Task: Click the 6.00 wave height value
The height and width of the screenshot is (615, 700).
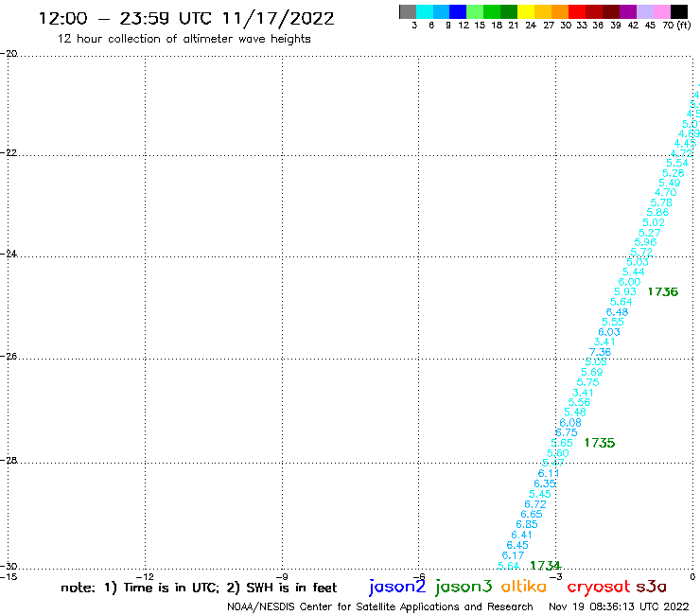Action: click(x=629, y=282)
